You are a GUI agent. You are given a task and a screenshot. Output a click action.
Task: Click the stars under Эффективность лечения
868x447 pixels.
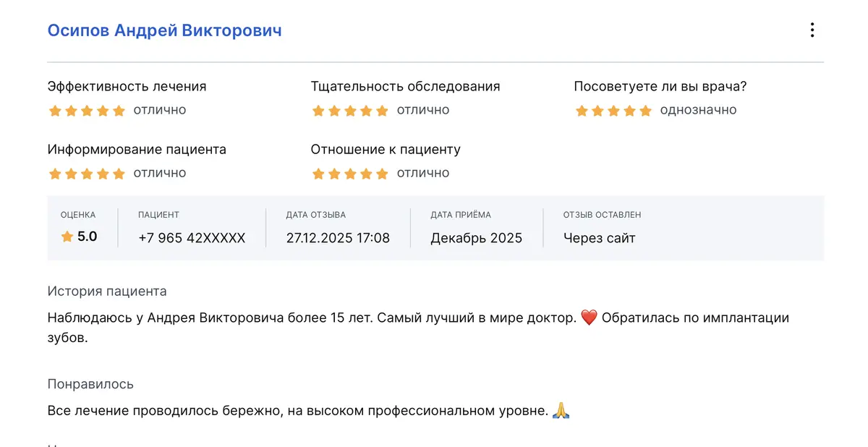pyautogui.click(x=87, y=111)
